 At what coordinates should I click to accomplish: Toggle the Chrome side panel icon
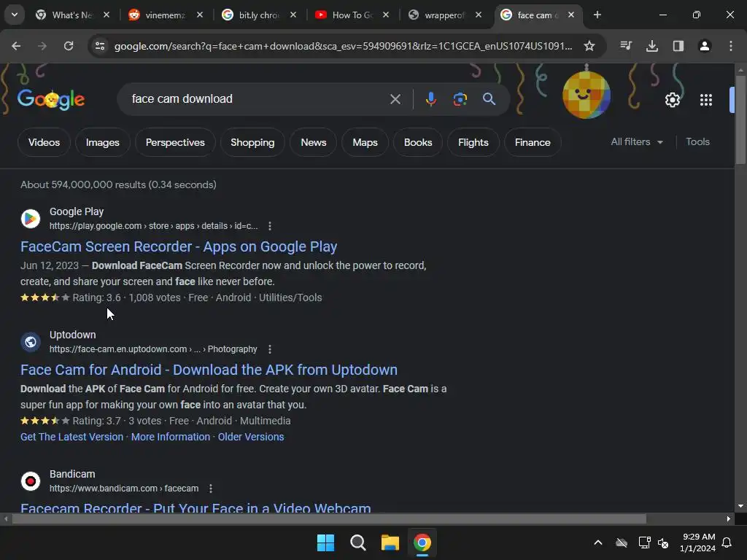[x=678, y=46]
